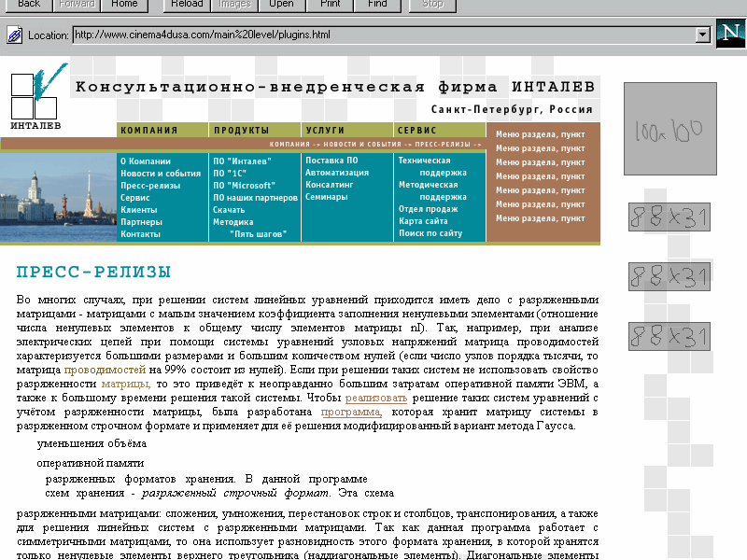Click the Open toolbar button
Viewport: 747px width, 560px height.
click(282, 5)
